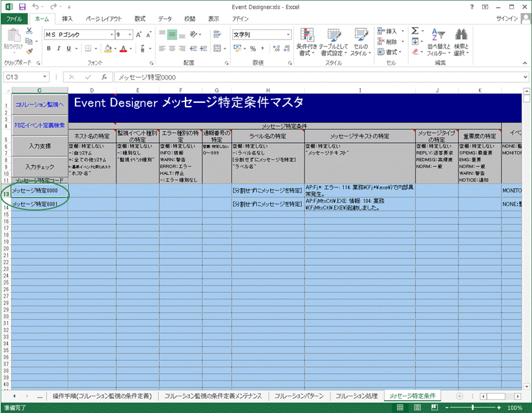The width and height of the screenshot is (532, 413).
Task: Open セルのスタイル cell styles gallery
Action: 361,42
